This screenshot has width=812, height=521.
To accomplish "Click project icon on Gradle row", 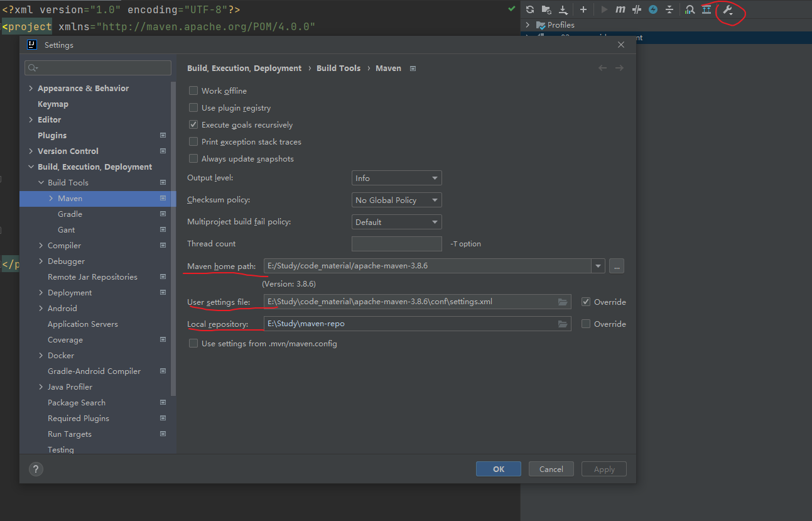I will coord(163,214).
